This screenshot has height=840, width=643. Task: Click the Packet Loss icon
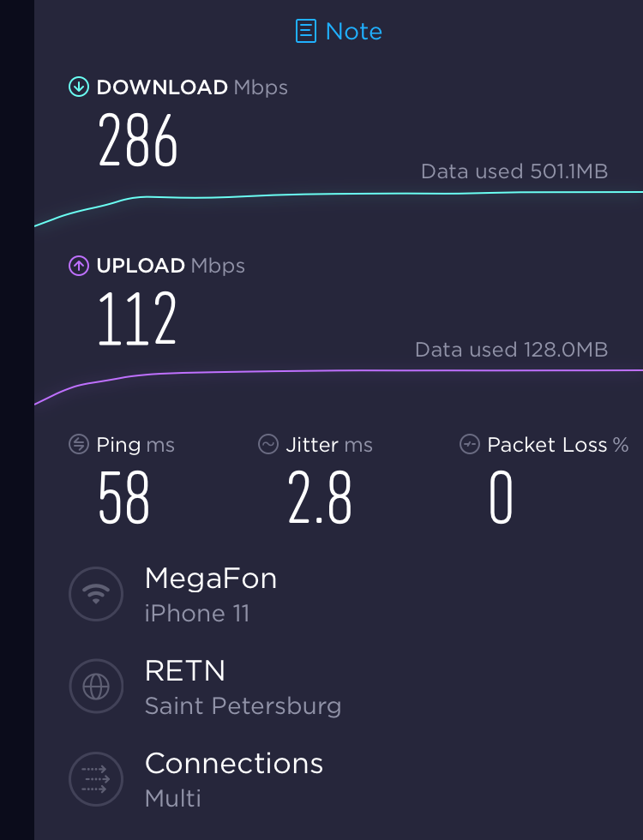coord(469,444)
